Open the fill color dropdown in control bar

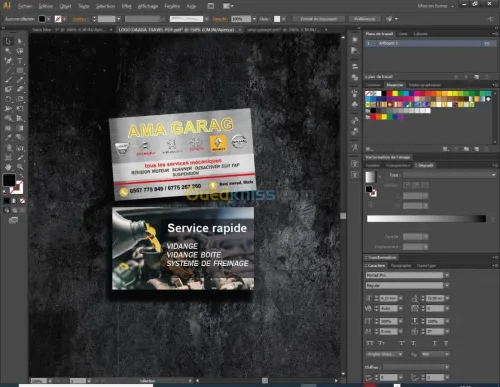[49, 19]
